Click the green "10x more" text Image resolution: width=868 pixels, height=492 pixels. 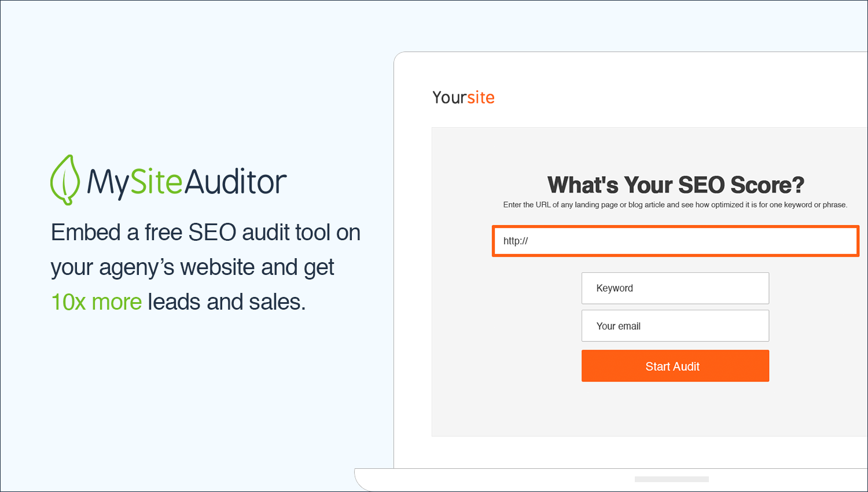point(96,302)
